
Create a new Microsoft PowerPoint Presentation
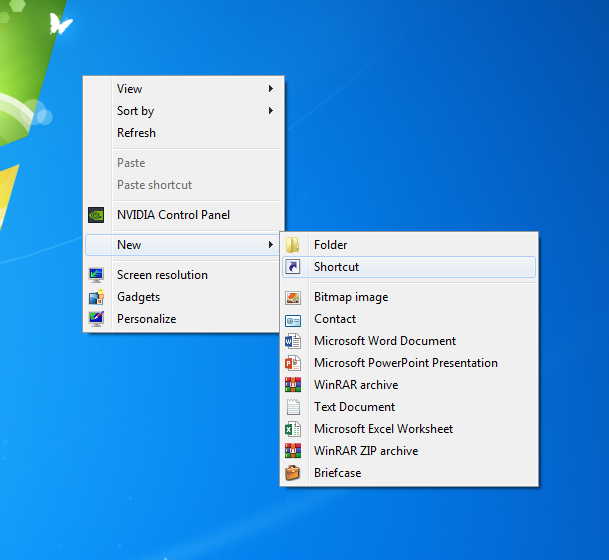(x=409, y=363)
